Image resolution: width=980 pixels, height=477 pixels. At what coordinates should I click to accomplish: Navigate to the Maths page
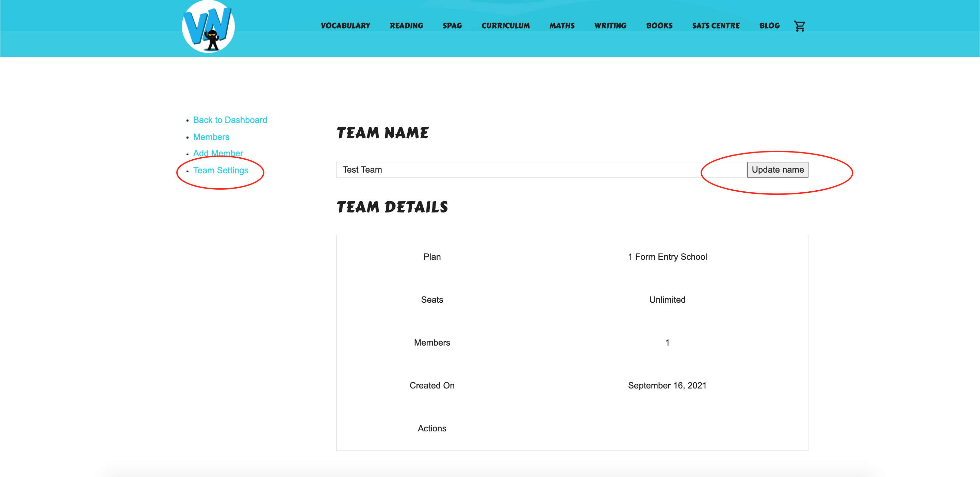pos(561,26)
